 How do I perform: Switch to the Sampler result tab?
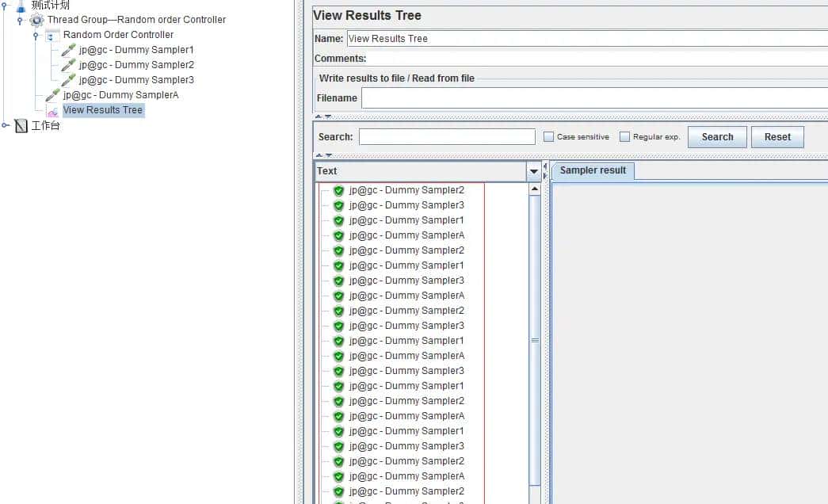coord(592,170)
